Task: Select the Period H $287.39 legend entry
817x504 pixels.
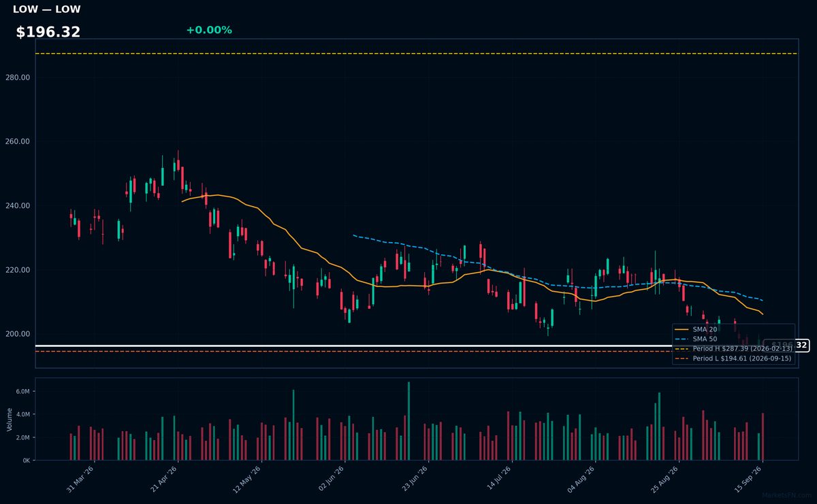Action: pos(733,348)
